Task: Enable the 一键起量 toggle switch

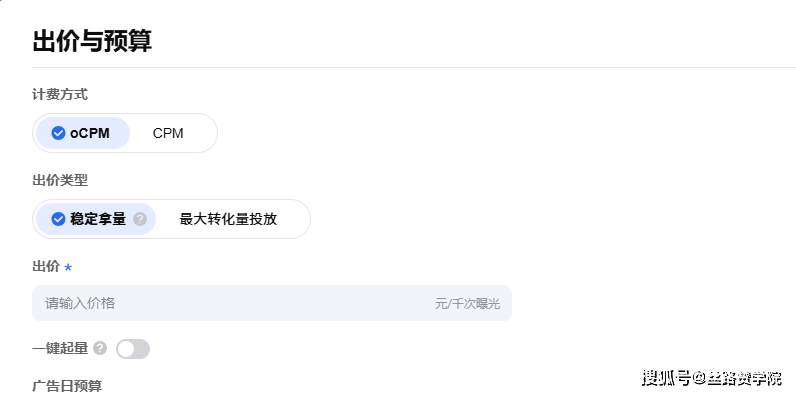Action: tap(133, 349)
